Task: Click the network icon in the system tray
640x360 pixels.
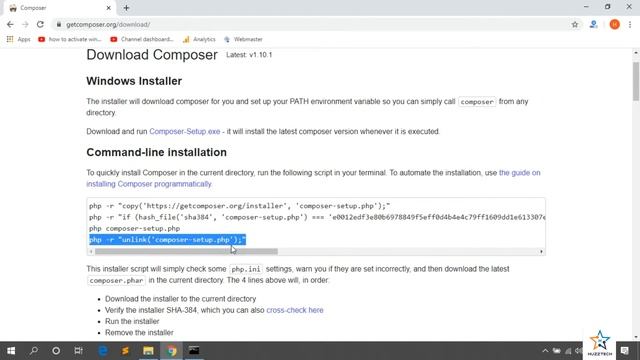Action: tap(568, 351)
